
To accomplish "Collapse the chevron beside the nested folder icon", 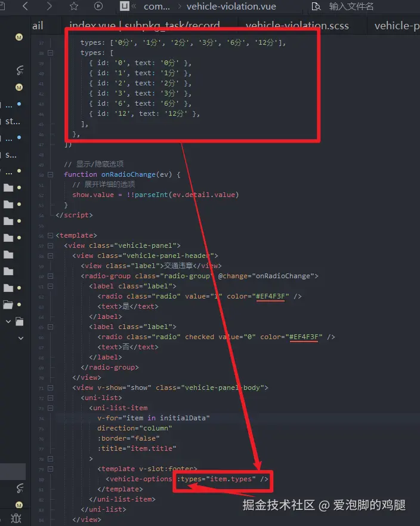I will coord(8,321).
